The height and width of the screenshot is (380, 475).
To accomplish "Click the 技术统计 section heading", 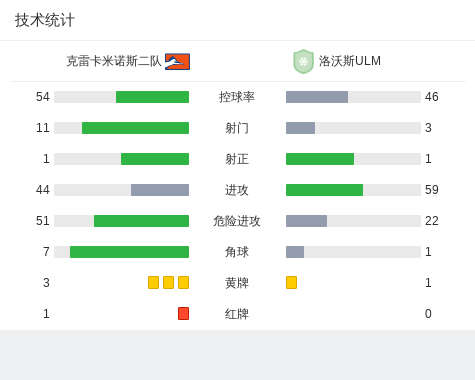I will pyautogui.click(x=45, y=20).
